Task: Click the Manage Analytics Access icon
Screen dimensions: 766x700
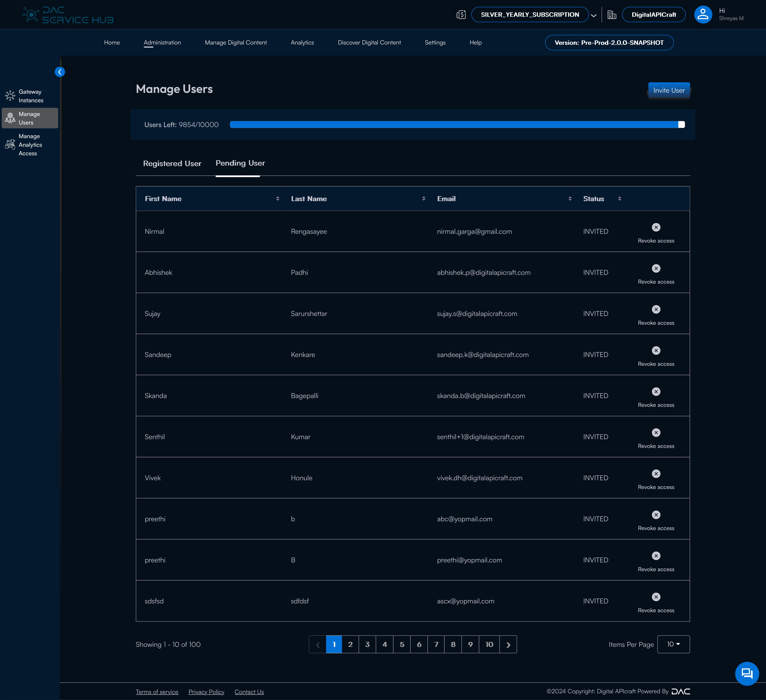Action: coord(10,145)
